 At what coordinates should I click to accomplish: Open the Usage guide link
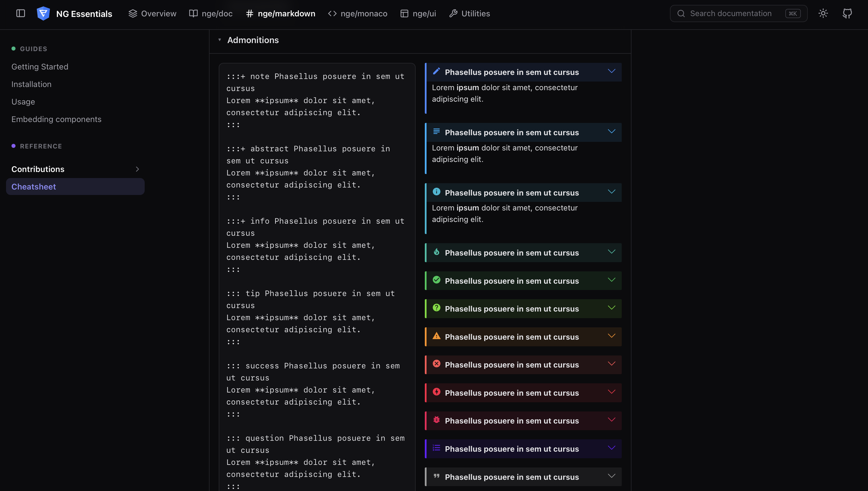pos(23,102)
